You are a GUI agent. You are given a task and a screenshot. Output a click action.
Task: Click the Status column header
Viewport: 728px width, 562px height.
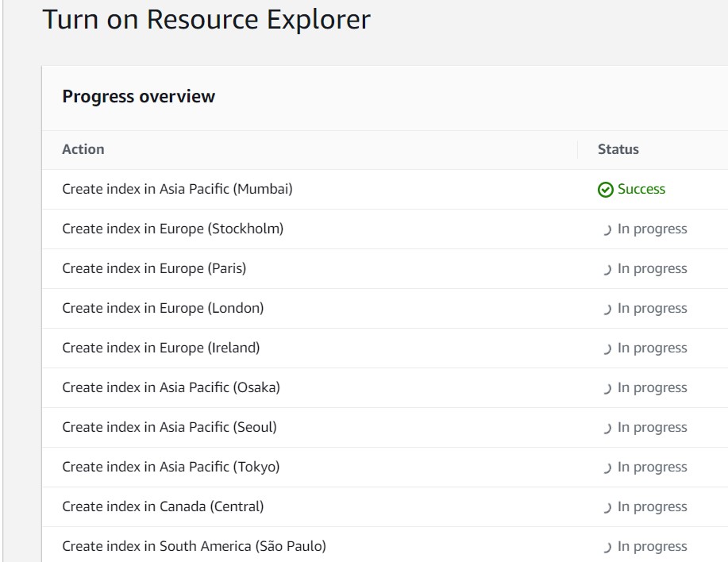click(616, 149)
